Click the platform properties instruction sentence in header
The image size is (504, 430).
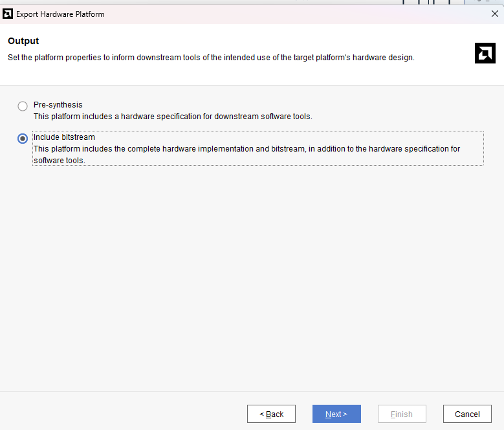point(211,58)
